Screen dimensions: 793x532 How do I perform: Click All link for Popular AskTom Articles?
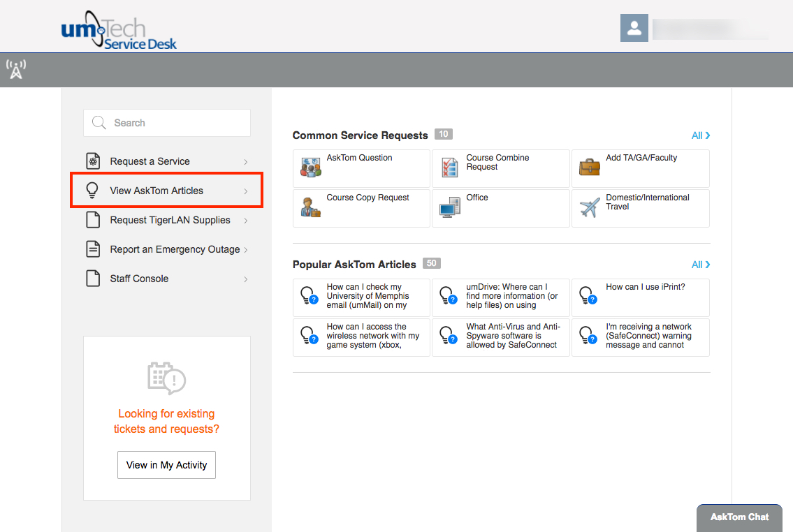pyautogui.click(x=700, y=265)
